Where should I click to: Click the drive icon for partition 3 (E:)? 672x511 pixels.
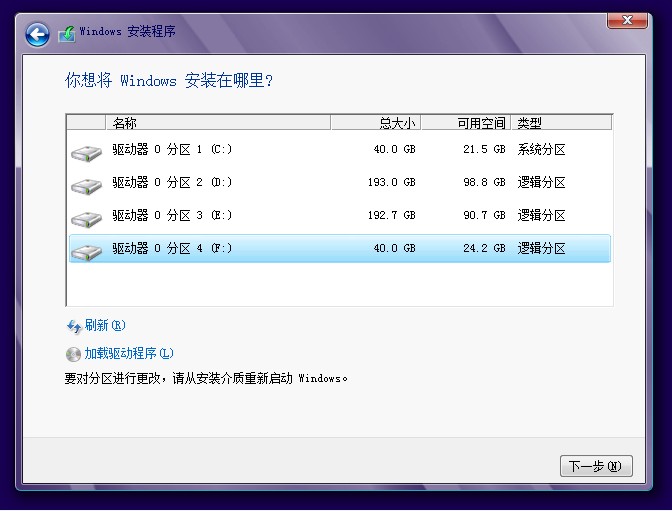(x=86, y=219)
